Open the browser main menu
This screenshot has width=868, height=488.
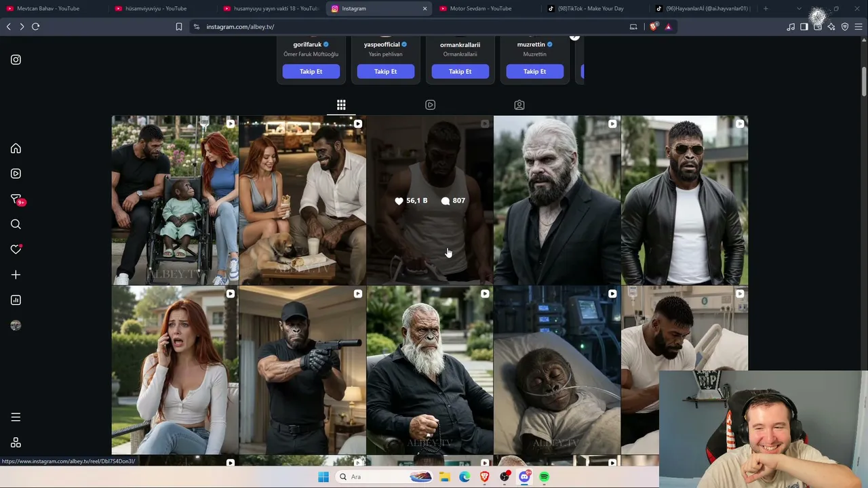coord(859,26)
